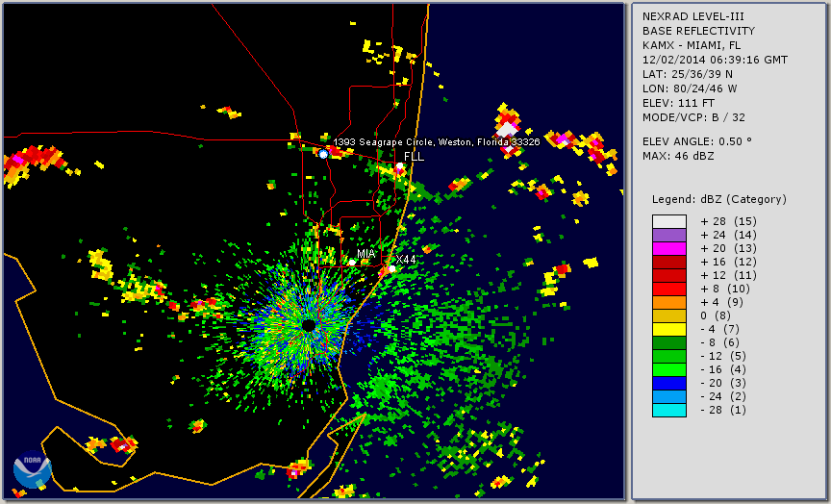Image resolution: width=831 pixels, height=504 pixels.
Task: Select the +20 (13) magenta legend swatch
Action: tap(669, 248)
